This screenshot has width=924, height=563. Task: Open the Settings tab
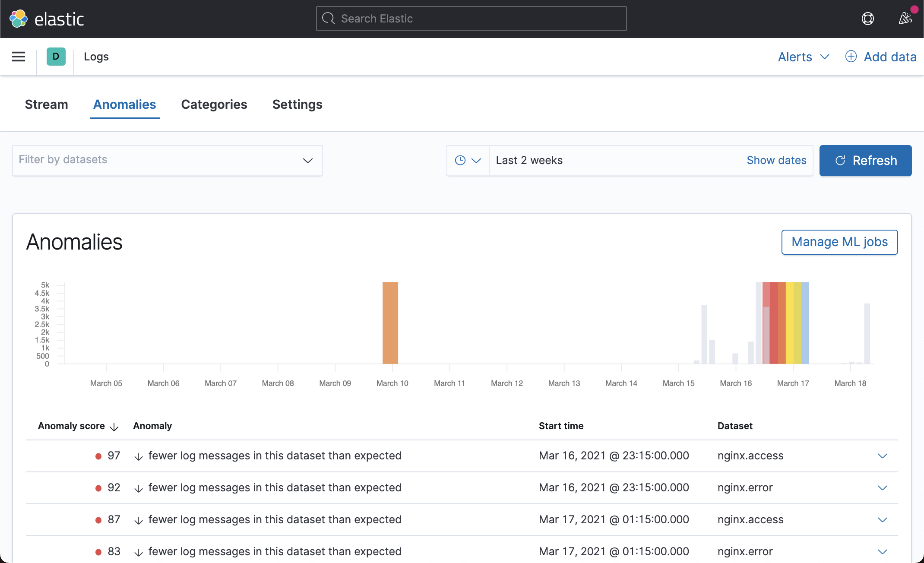click(297, 104)
